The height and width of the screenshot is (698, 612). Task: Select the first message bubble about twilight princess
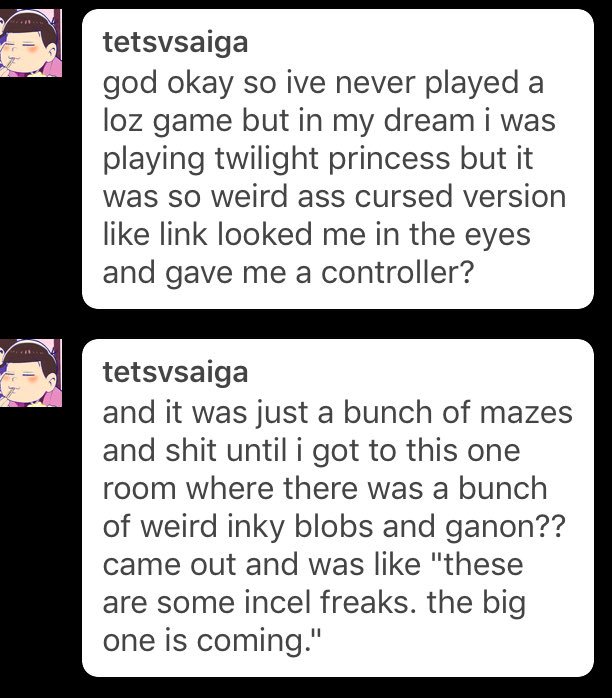click(338, 159)
